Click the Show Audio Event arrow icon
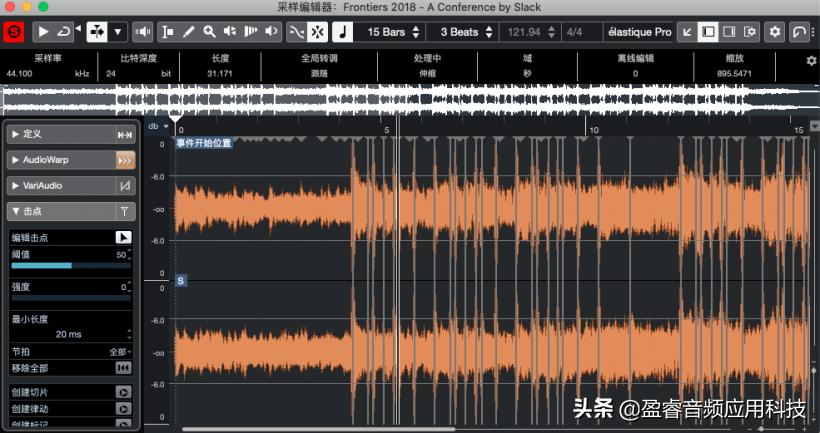This screenshot has height=433, width=820. pos(688,32)
